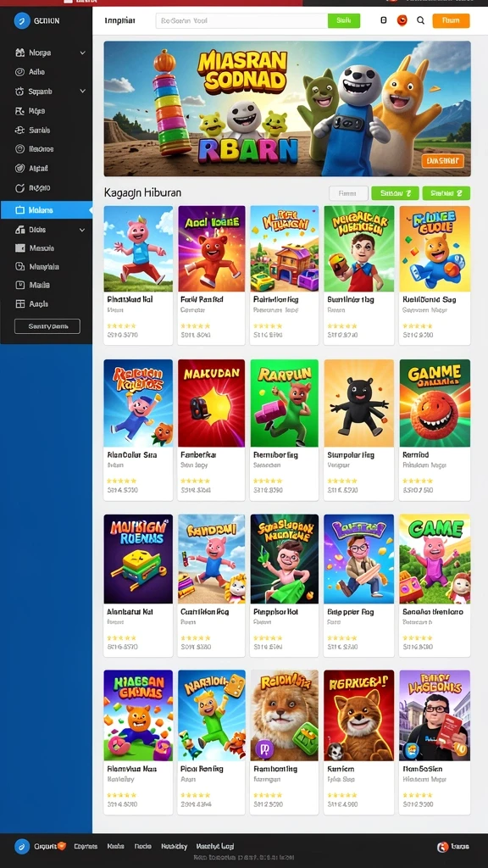Toggle the first green filter button above game grid

pos(395,193)
